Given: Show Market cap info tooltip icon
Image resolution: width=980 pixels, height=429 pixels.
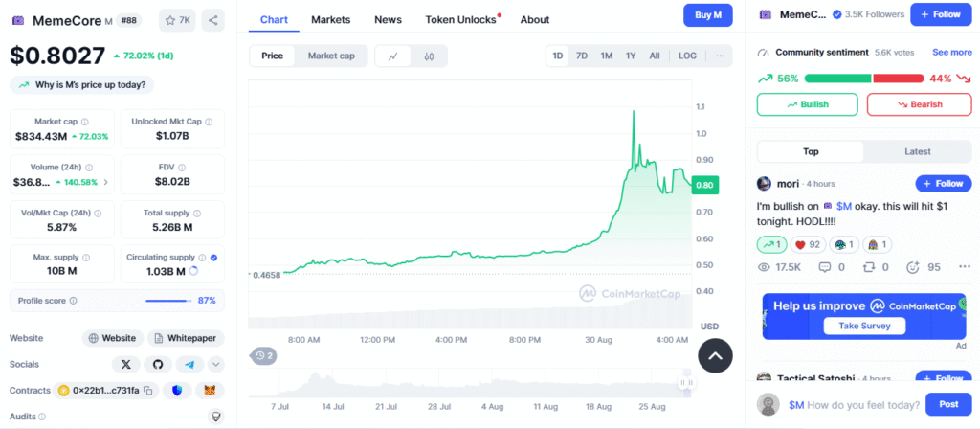Looking at the screenshot, I should [85, 122].
